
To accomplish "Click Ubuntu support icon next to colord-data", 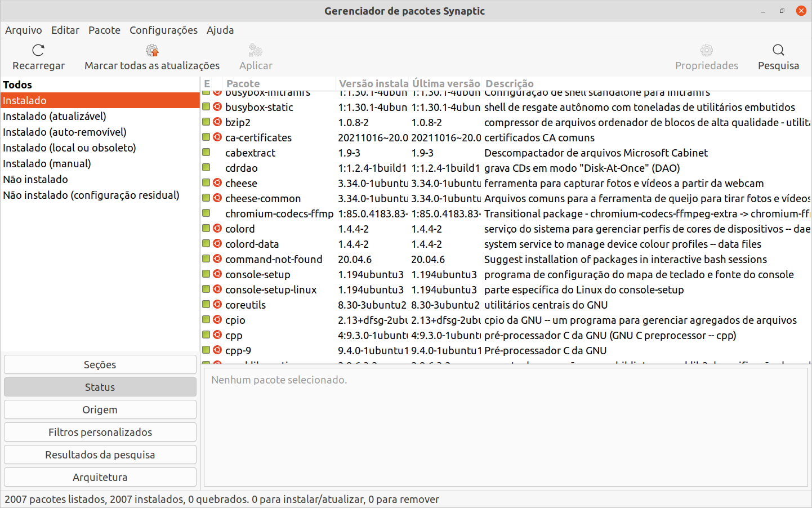I will point(217,243).
